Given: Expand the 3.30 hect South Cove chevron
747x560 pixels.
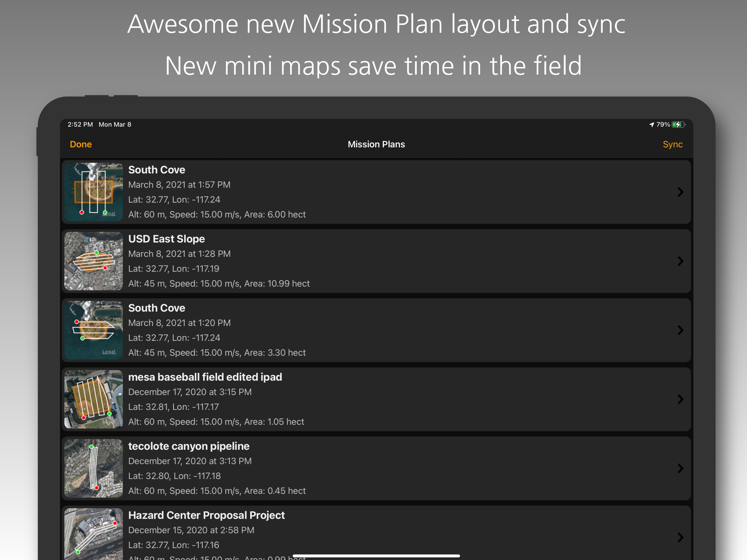Looking at the screenshot, I should [x=680, y=330].
